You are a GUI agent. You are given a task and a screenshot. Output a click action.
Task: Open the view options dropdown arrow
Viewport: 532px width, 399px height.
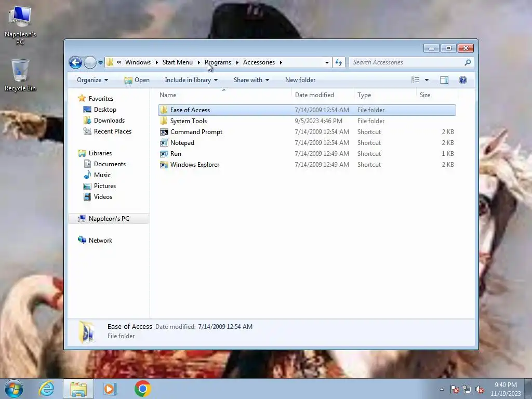pos(427,80)
